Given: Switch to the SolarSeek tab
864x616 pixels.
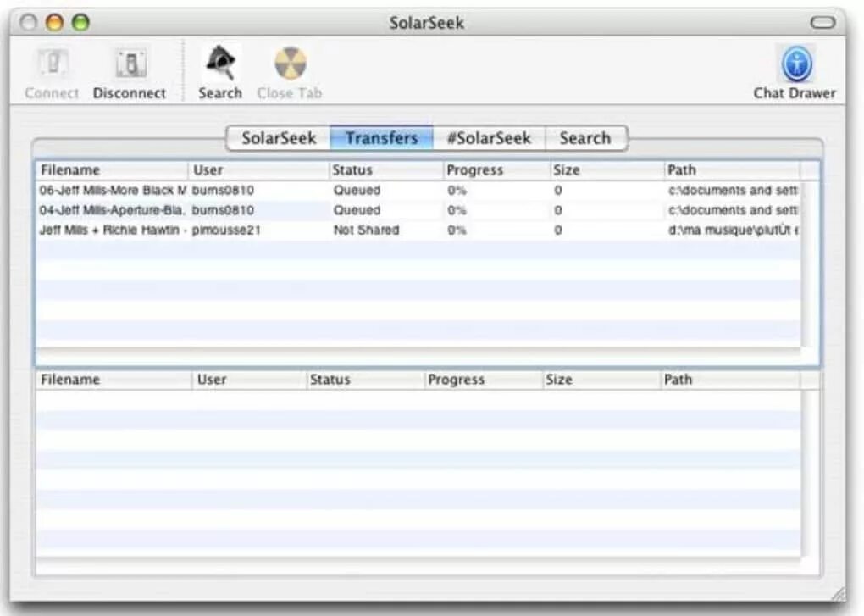Looking at the screenshot, I should (279, 138).
